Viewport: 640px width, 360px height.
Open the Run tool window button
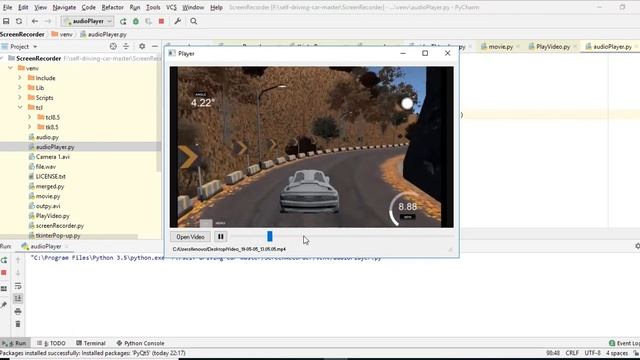tap(14, 343)
